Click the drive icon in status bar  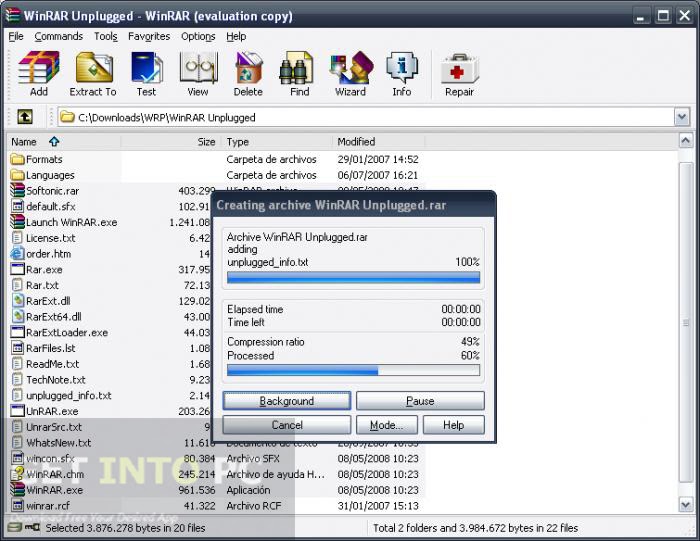click(15, 528)
